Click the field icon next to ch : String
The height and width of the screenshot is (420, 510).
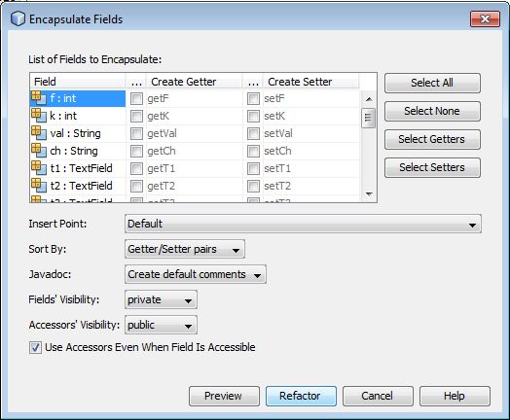pyautogui.click(x=39, y=151)
